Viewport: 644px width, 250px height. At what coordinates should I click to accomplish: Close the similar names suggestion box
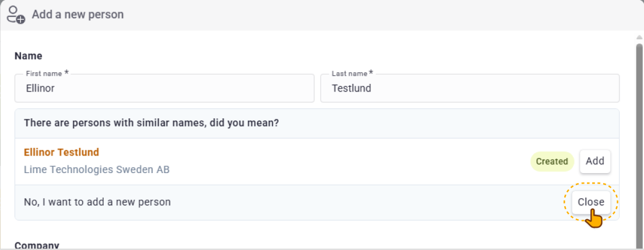[591, 202]
